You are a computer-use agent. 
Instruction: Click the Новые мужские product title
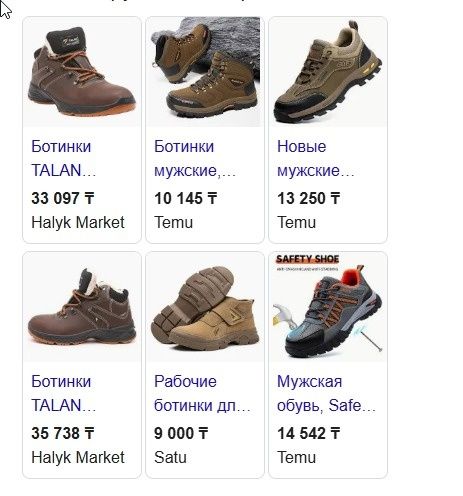(x=315, y=158)
